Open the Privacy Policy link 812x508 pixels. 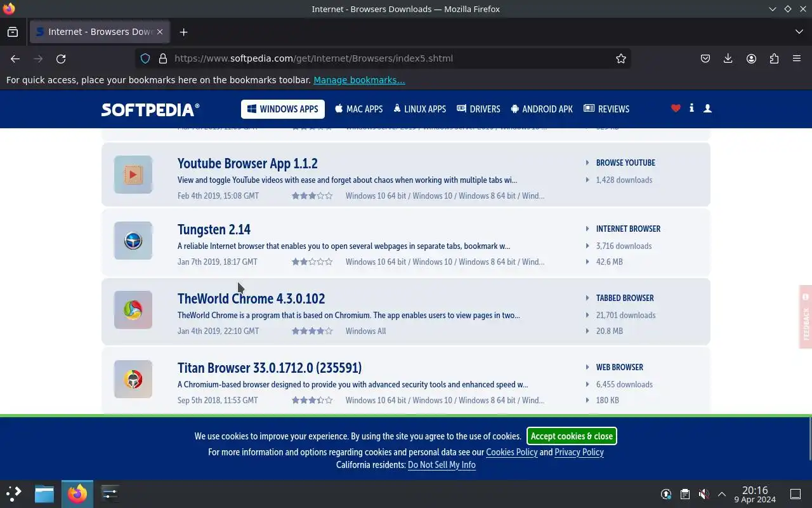point(579,452)
